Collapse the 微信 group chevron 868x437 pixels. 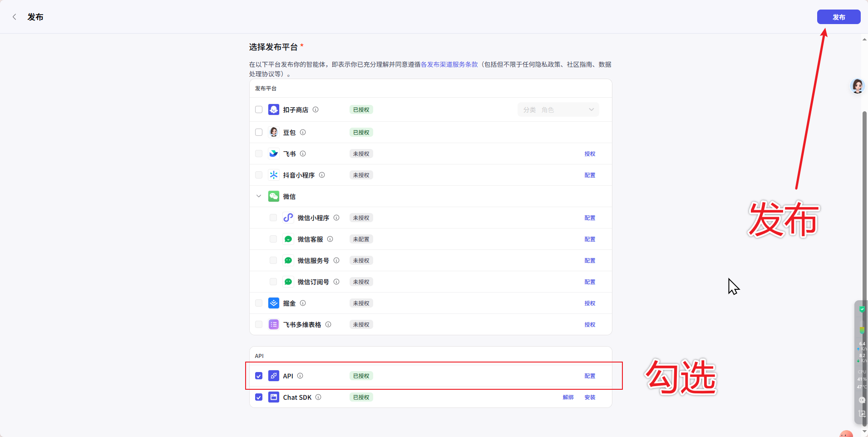tap(259, 196)
